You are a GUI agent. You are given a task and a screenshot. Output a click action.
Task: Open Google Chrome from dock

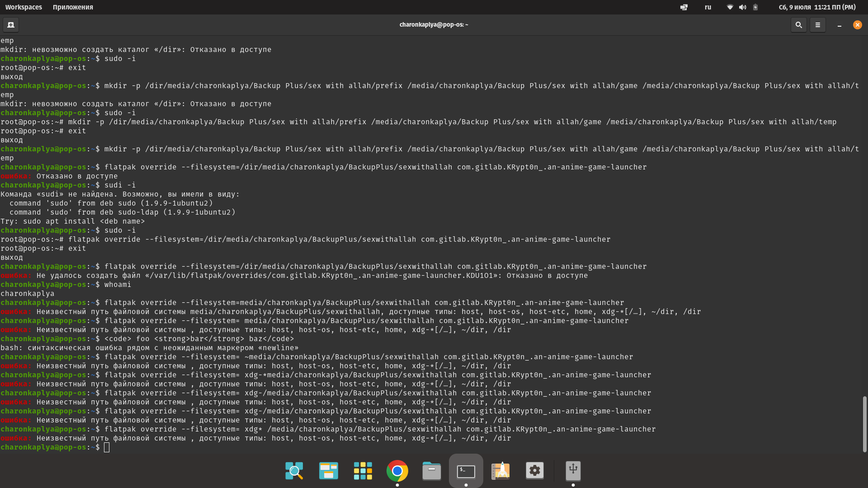point(397,471)
